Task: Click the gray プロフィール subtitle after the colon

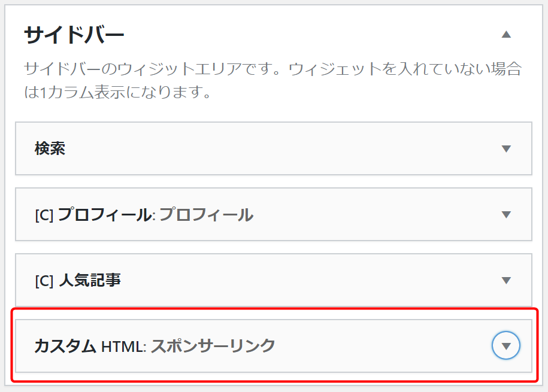Action: (x=206, y=214)
